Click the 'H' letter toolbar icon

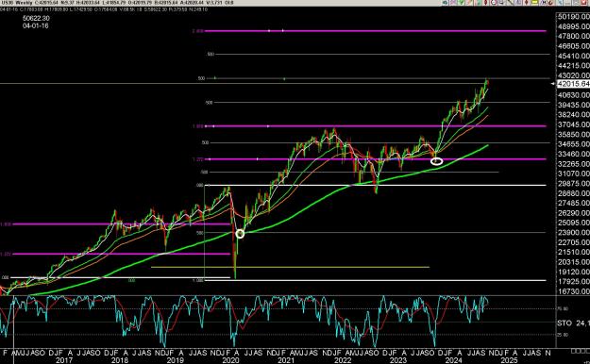(x=543, y=3)
